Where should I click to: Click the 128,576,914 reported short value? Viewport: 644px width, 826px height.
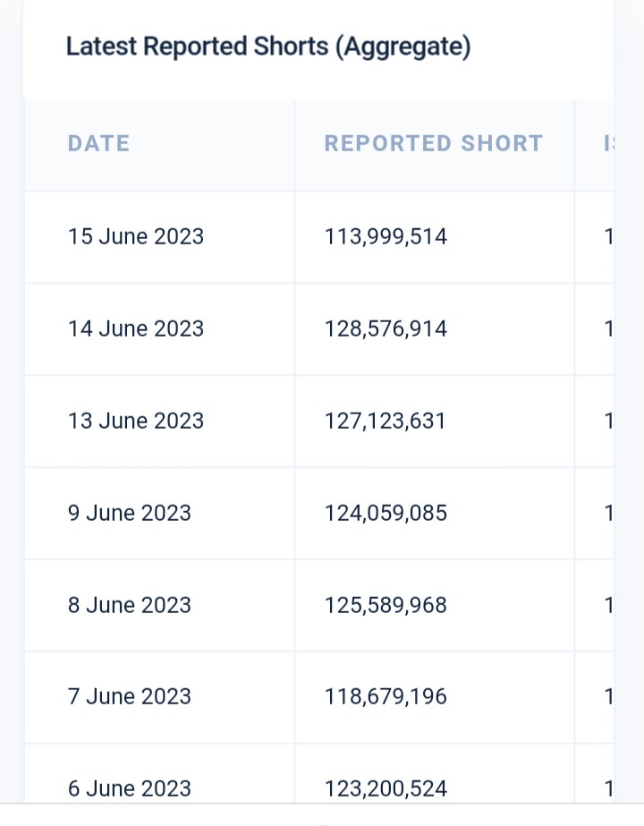(x=386, y=329)
